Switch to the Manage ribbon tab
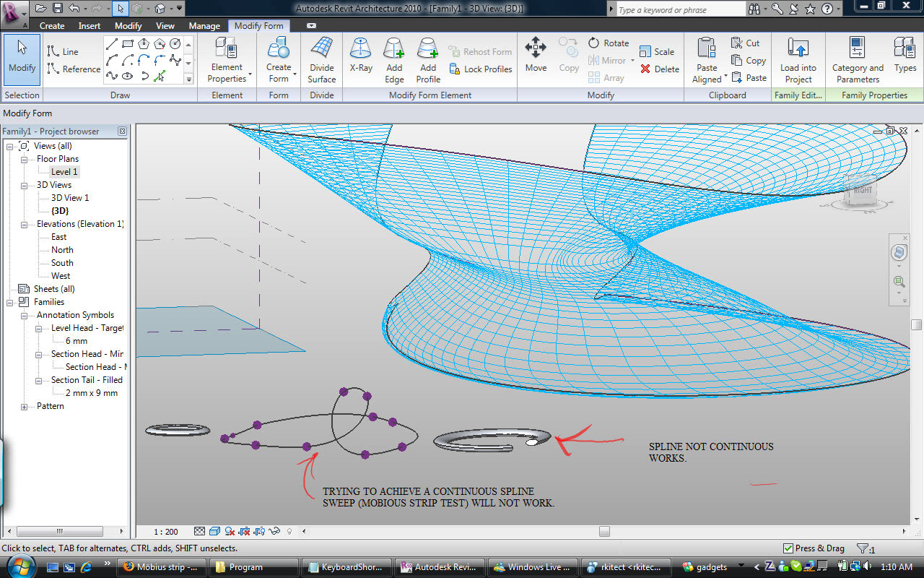Viewport: 924px width, 578px height. pos(204,25)
